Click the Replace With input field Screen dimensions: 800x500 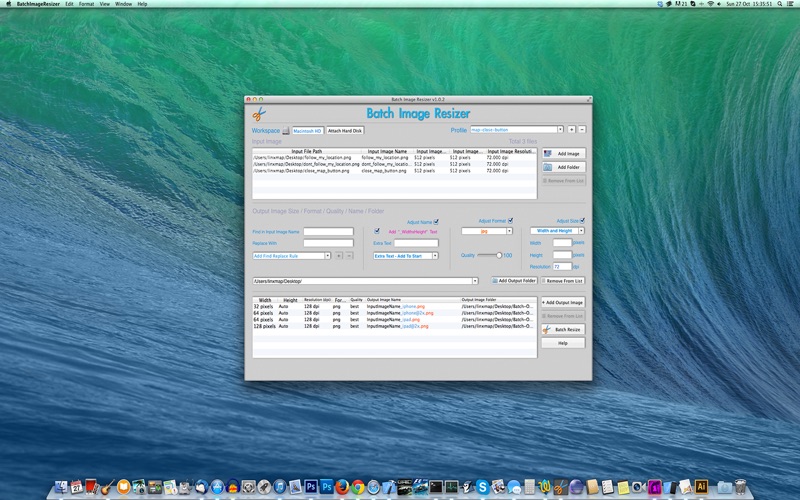pyautogui.click(x=329, y=243)
